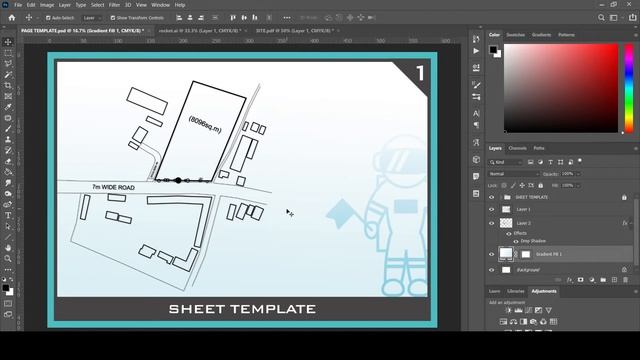Click the hue spectrum slider
The height and width of the screenshot is (360, 640).
[629, 88]
